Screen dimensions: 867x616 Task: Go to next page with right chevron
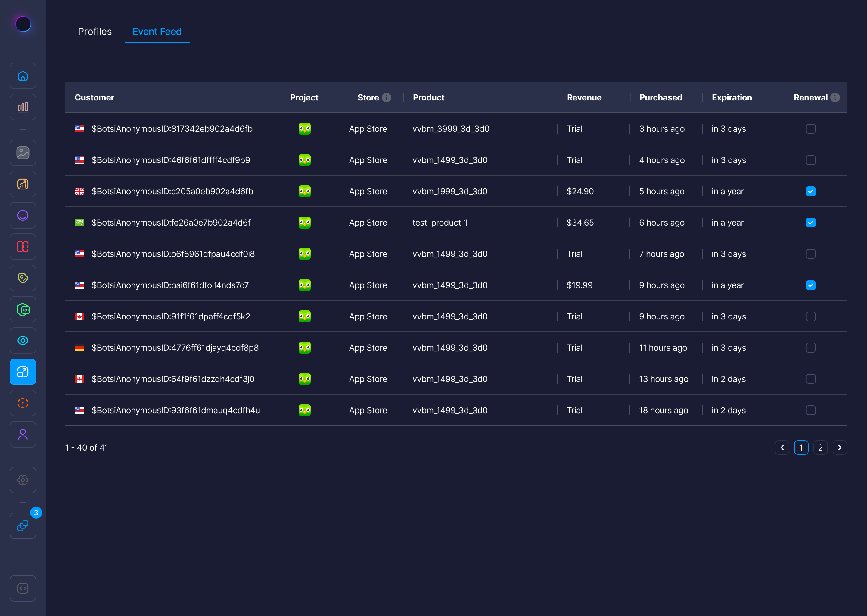[x=840, y=448]
